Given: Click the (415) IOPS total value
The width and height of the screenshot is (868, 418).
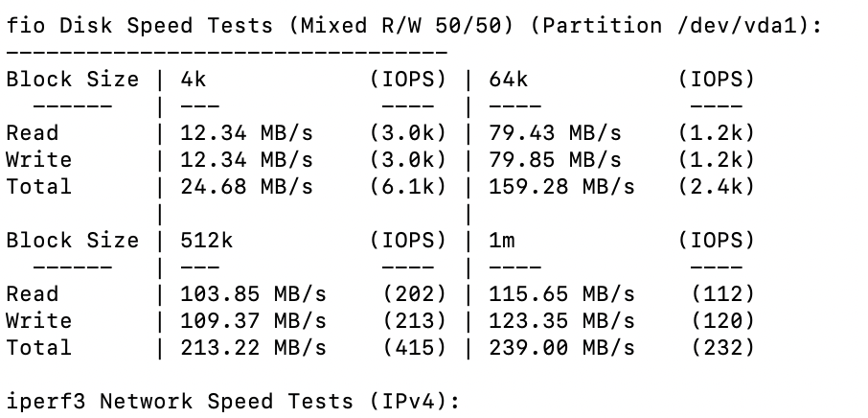Looking at the screenshot, I should (415, 348).
